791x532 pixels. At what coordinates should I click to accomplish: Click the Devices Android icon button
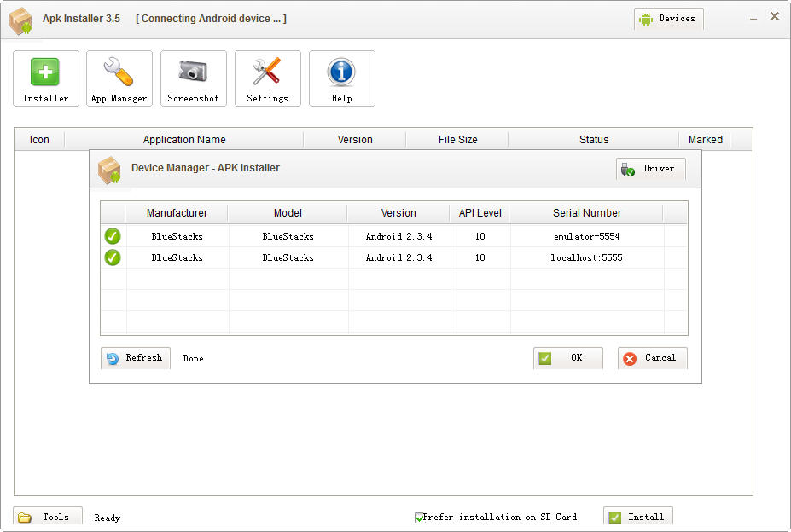pyautogui.click(x=668, y=19)
